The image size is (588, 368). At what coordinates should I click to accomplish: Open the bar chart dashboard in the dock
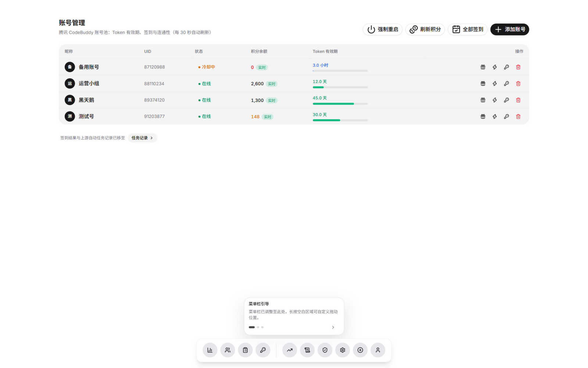pos(210,350)
